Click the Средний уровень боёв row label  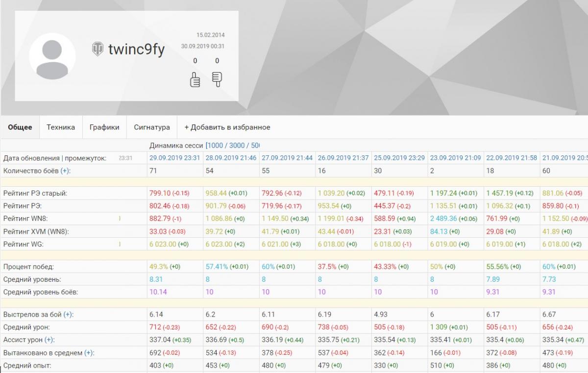pyautogui.click(x=41, y=292)
